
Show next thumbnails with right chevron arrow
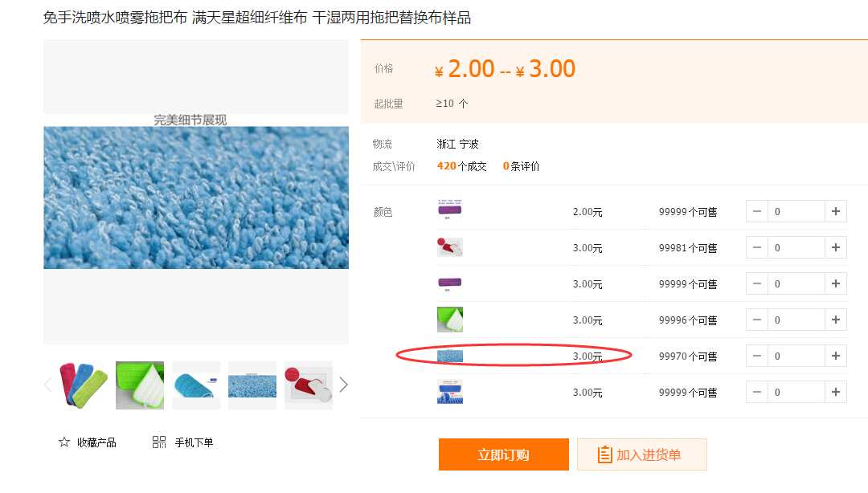click(x=344, y=385)
